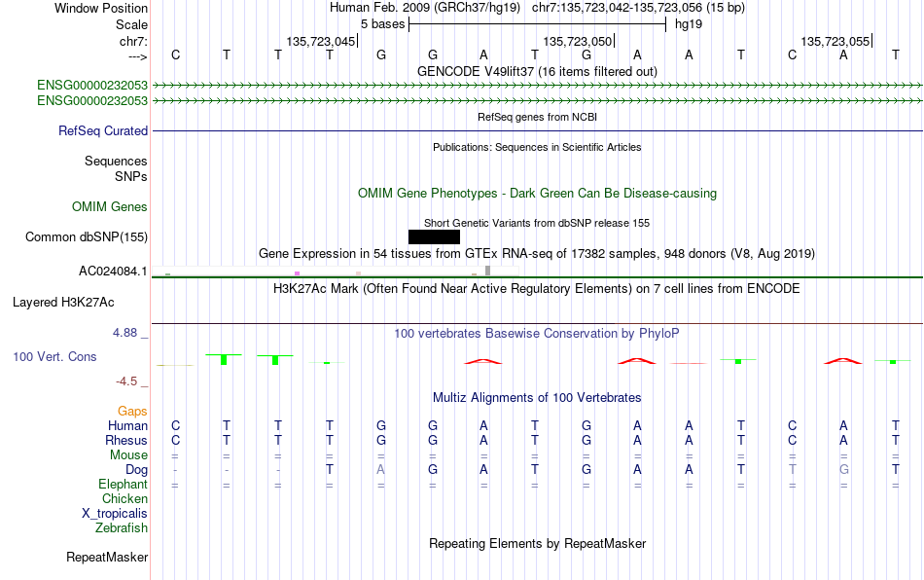Click the -4.5 PhyloP lower limit value
Screen dimensions: 924x580
pyautogui.click(x=126, y=381)
